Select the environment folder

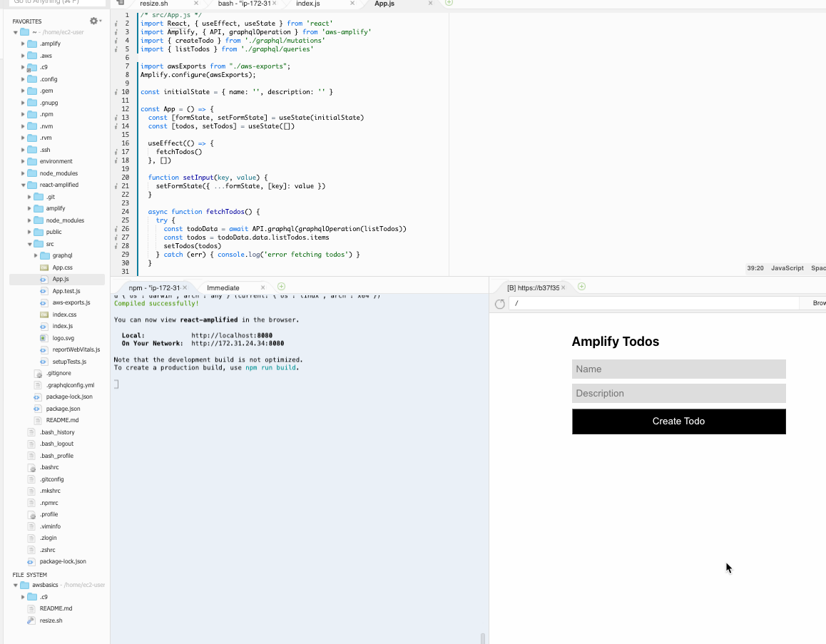(56, 161)
